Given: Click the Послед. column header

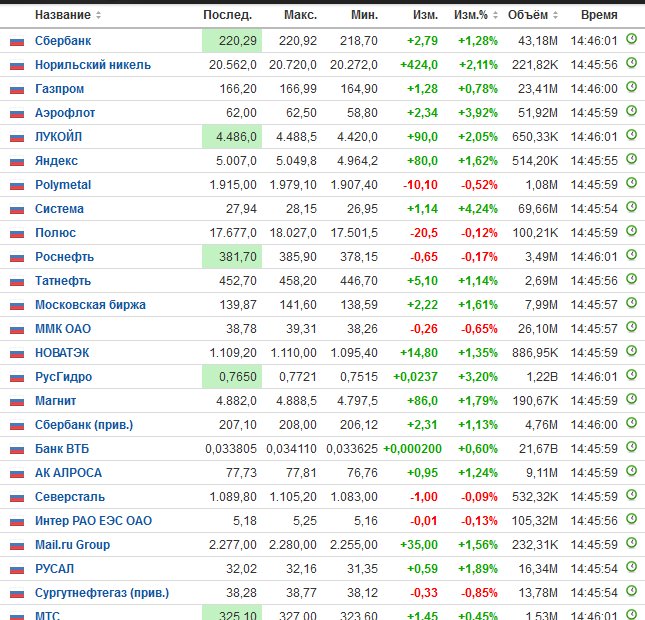Looking at the screenshot, I should click(227, 15).
